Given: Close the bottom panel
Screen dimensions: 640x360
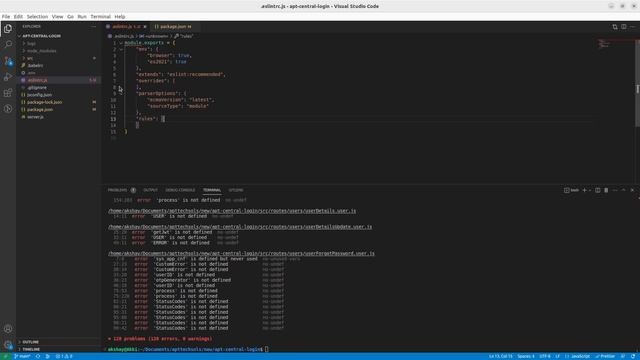Looking at the screenshot, I should tap(632, 190).
